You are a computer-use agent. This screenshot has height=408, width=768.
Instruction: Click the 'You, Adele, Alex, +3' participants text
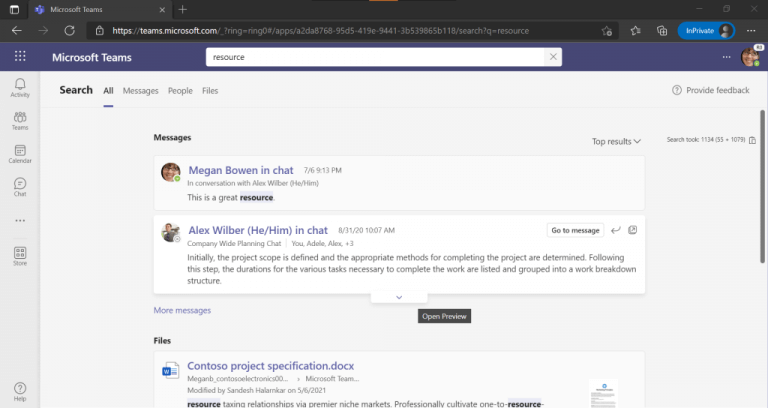click(x=322, y=243)
